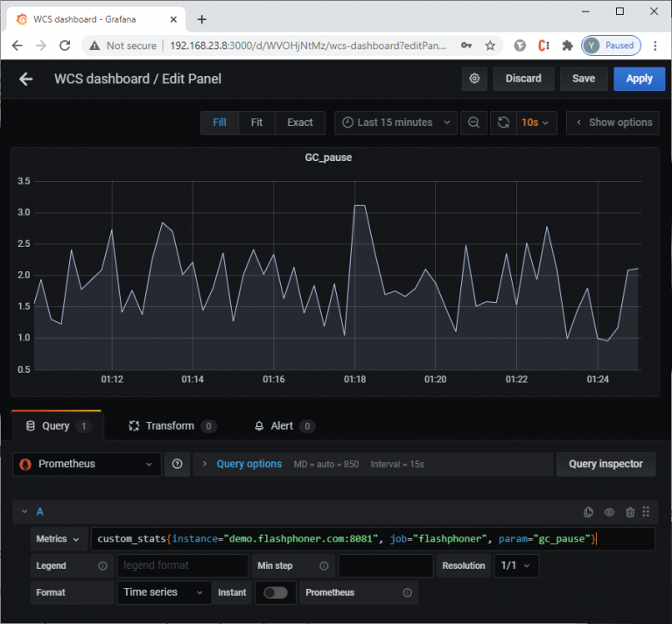Open the Query inspector

[x=605, y=464]
